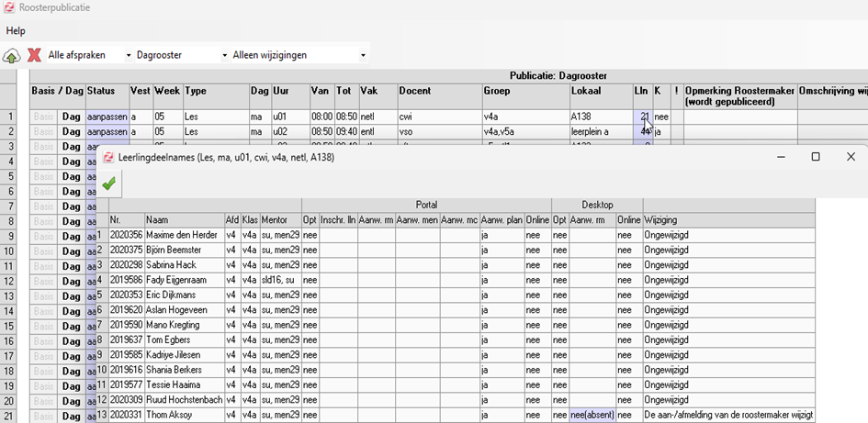Close the Leerlingdeelnames dialog

click(x=851, y=157)
